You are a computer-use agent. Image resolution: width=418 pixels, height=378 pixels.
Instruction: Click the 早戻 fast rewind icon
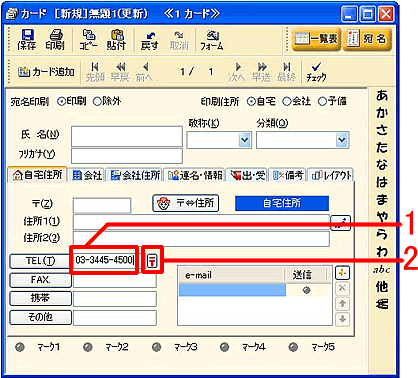click(120, 72)
